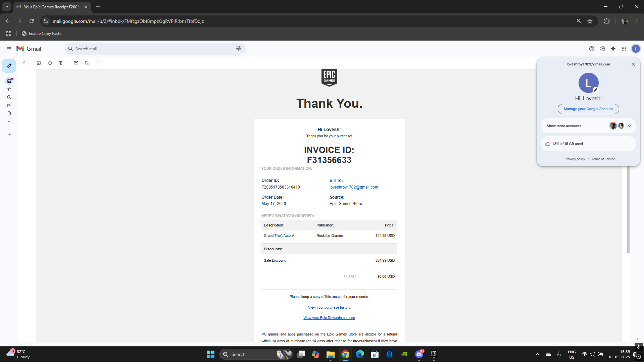Viewport: 644px width, 362px height.
Task: View site information icon in address bar
Action: (46, 21)
